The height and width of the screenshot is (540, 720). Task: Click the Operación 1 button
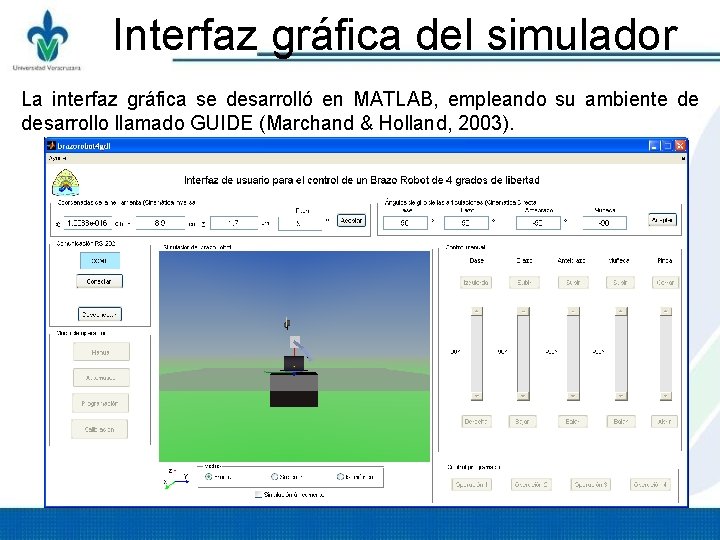[472, 484]
